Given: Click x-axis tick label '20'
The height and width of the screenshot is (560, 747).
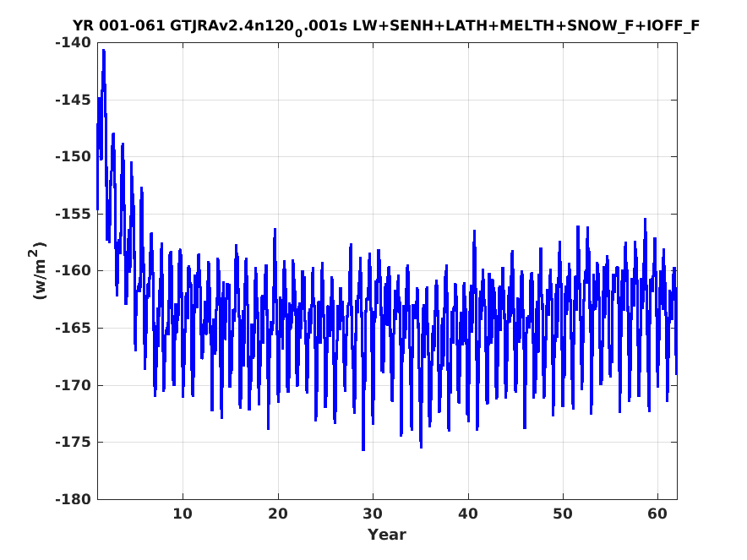Looking at the screenshot, I should 278,514.
